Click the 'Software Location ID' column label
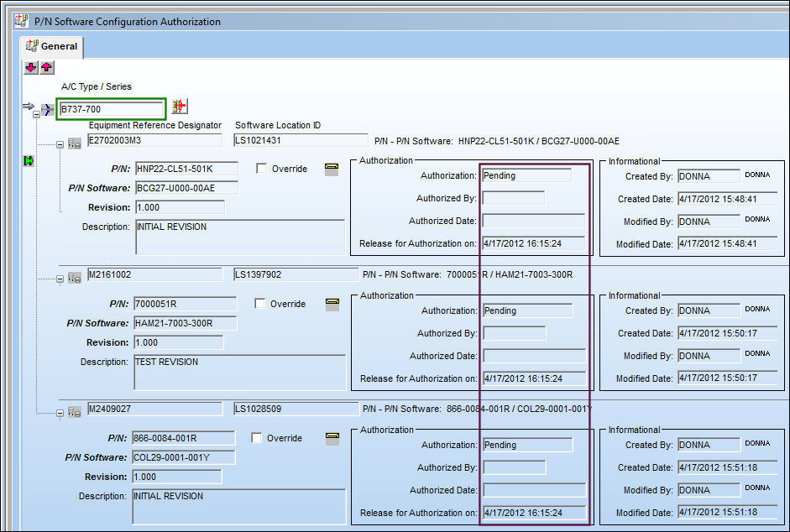The width and height of the screenshot is (790, 532). click(x=278, y=125)
